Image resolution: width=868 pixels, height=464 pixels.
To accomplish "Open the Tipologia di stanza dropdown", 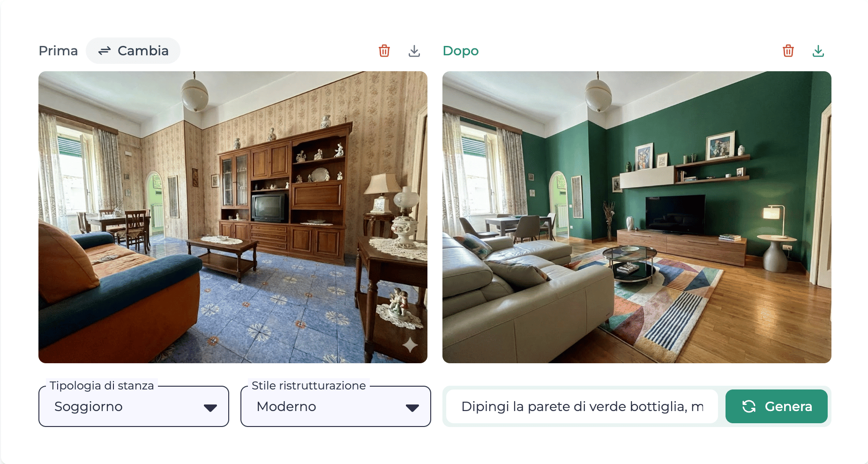I will [x=134, y=406].
